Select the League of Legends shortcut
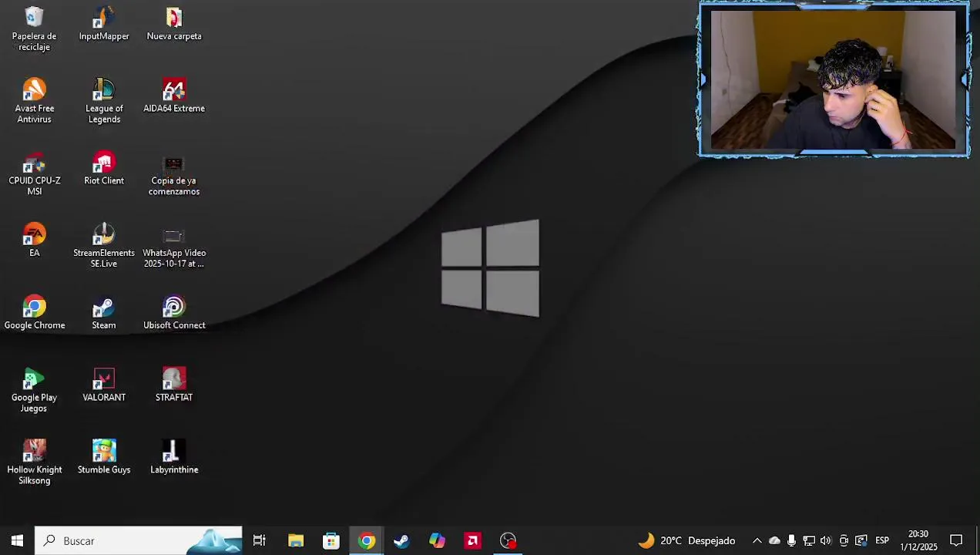 click(x=104, y=101)
